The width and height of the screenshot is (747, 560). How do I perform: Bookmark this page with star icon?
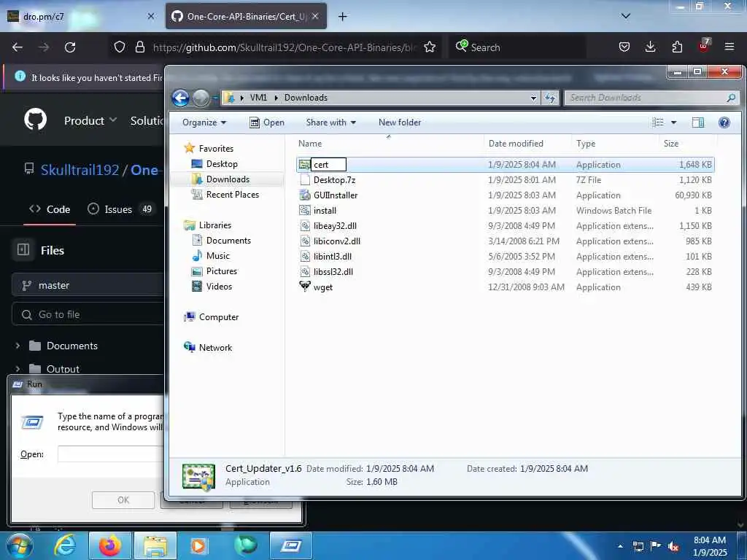click(430, 47)
